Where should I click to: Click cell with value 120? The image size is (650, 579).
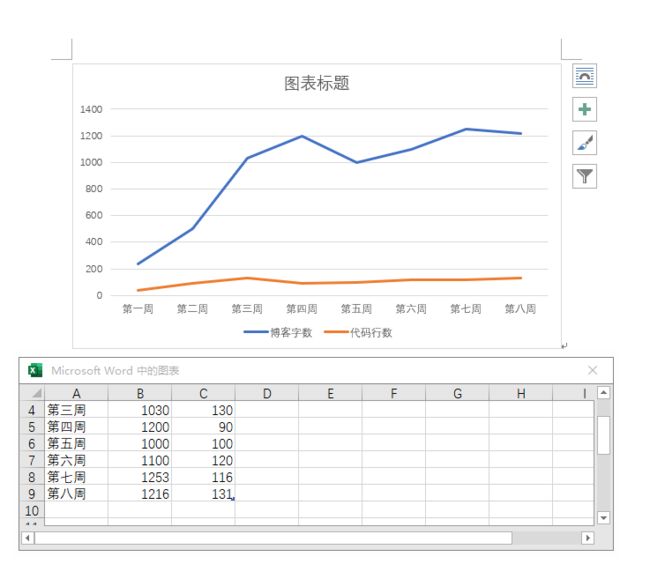click(203, 460)
